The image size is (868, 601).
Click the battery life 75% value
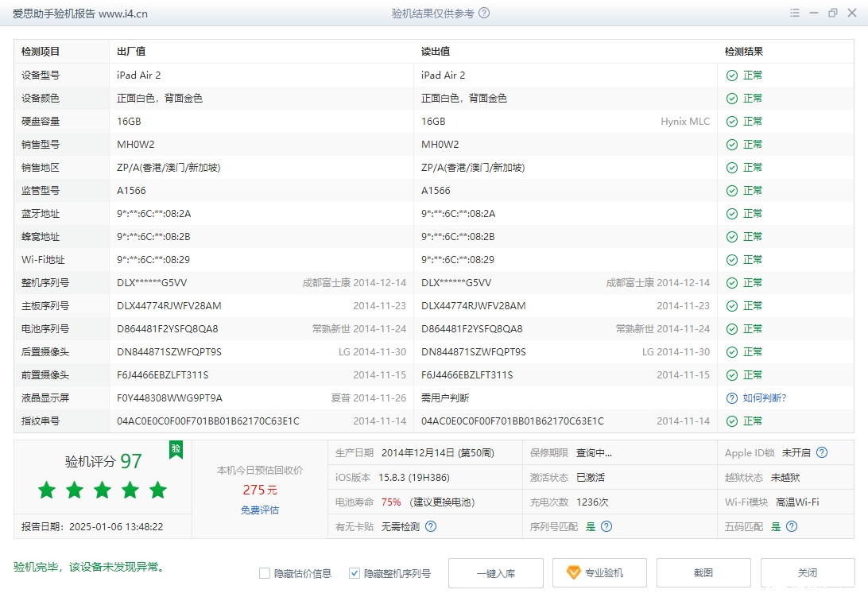click(x=391, y=502)
